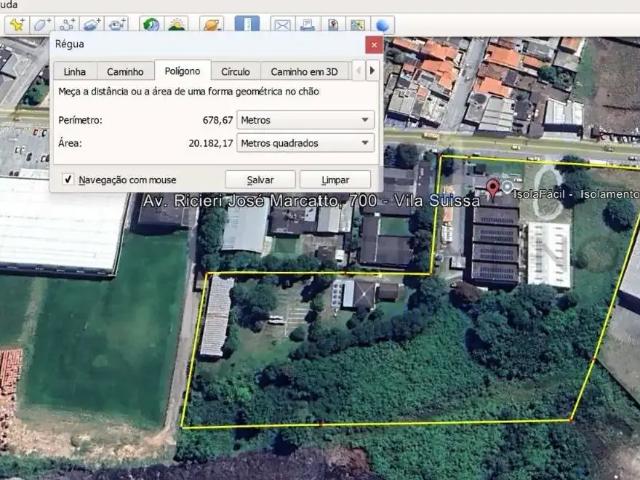Expand the Área units dropdown (Metros quadrados)
Screen dimensions: 640x480
tap(306, 143)
